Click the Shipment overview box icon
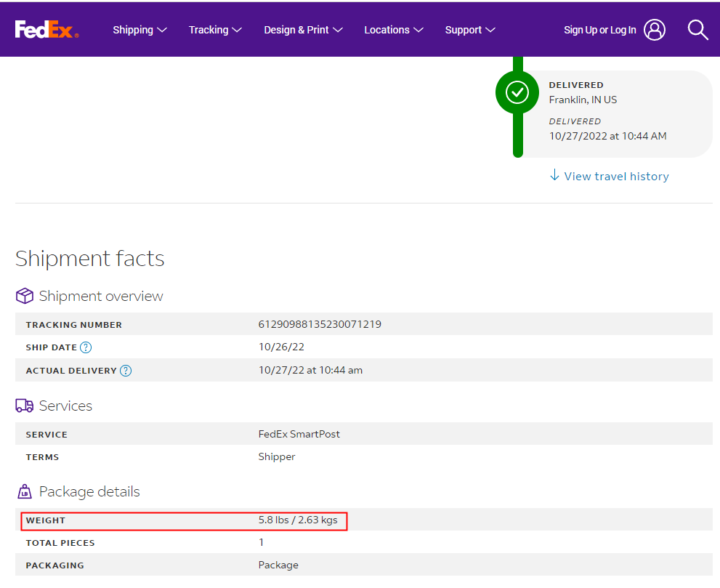 [25, 296]
